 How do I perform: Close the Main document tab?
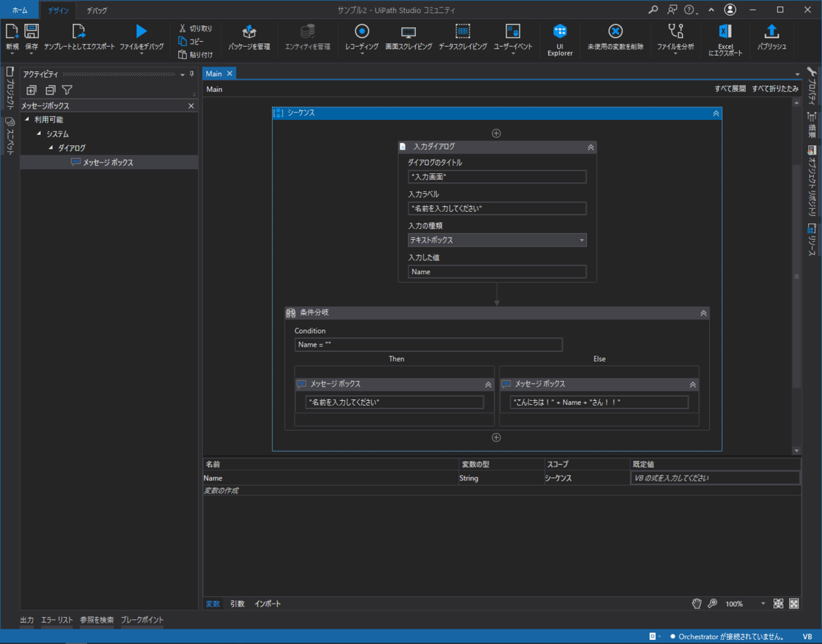point(229,73)
